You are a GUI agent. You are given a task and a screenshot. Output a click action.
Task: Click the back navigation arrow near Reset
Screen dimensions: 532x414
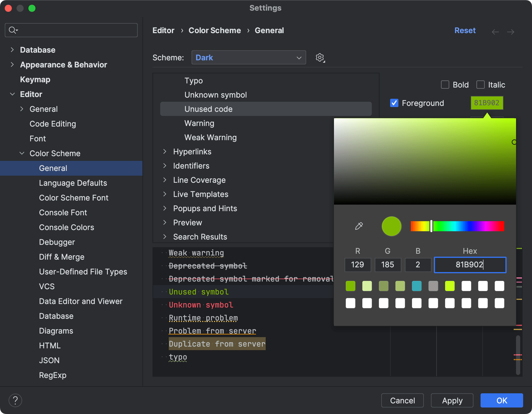[495, 32]
